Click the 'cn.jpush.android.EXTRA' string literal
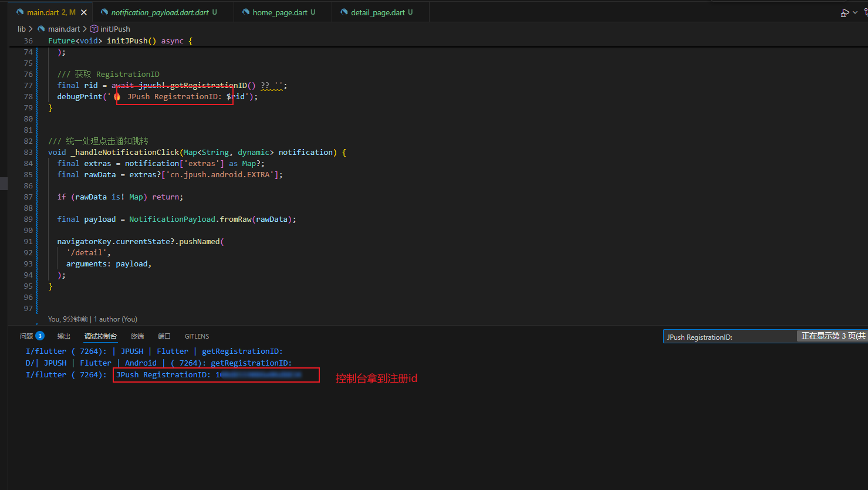This screenshot has width=868, height=490. [220, 174]
